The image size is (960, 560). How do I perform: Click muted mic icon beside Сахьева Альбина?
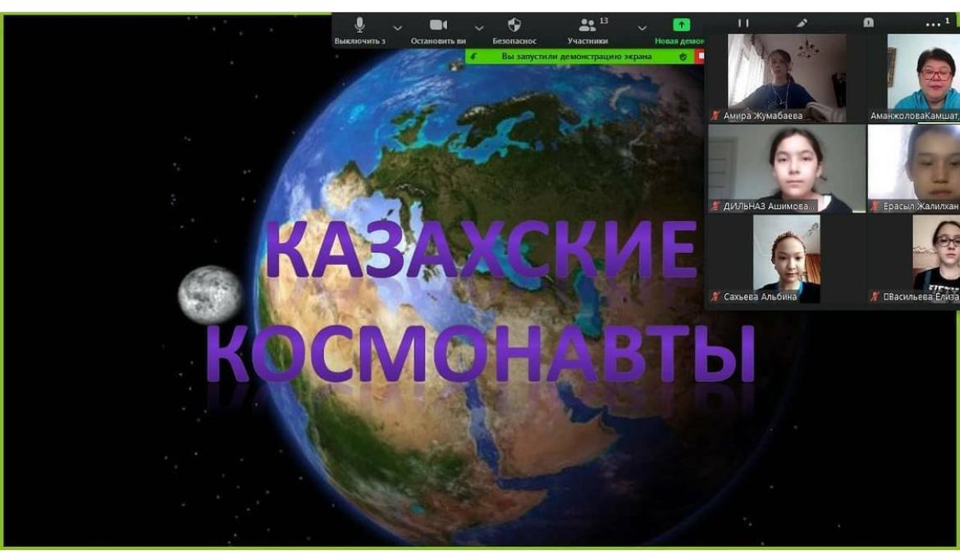pyautogui.click(x=715, y=297)
